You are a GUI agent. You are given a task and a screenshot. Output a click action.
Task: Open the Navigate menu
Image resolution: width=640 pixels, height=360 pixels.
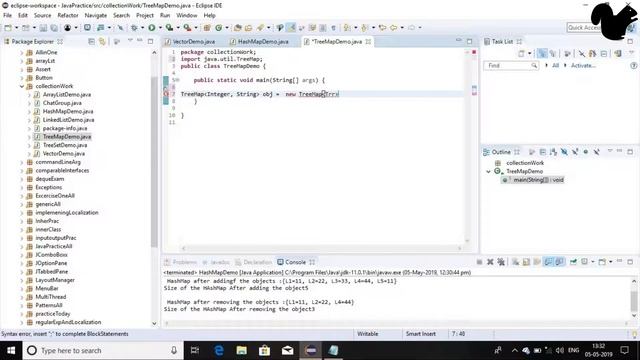click(x=96, y=16)
